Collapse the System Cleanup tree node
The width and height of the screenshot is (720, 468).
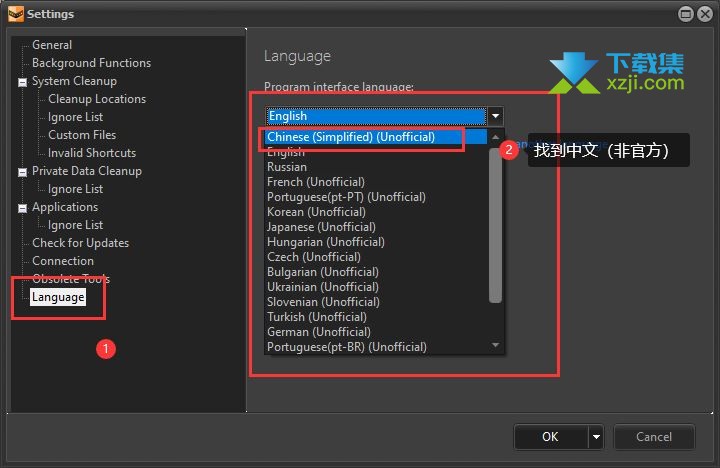point(22,82)
